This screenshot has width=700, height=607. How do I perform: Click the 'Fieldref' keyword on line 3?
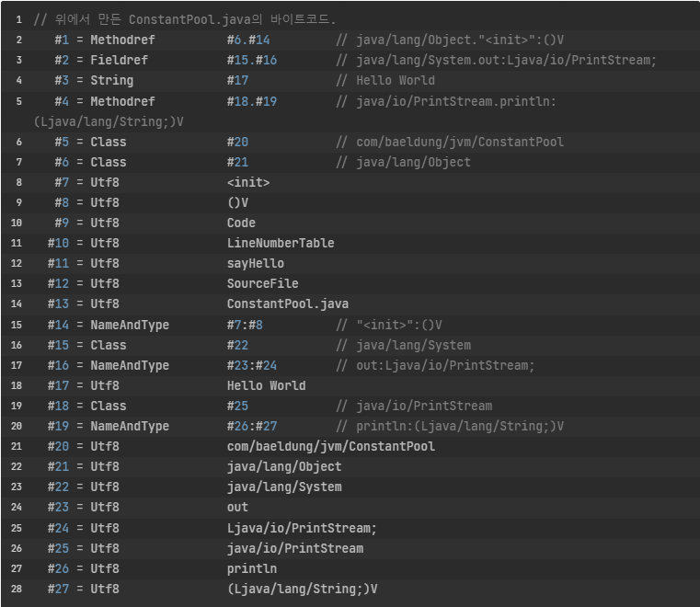[x=120, y=61]
